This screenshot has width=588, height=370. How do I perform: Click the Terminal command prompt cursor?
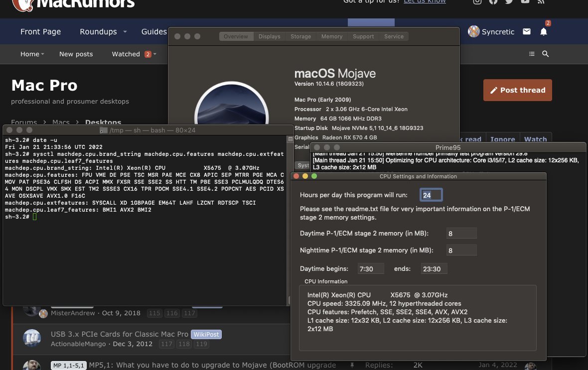[x=34, y=217]
